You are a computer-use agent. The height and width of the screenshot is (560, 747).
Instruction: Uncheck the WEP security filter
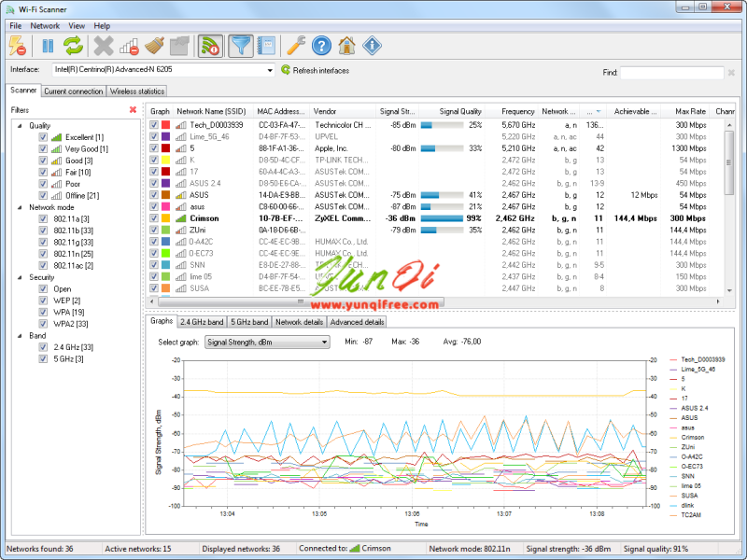[42, 301]
